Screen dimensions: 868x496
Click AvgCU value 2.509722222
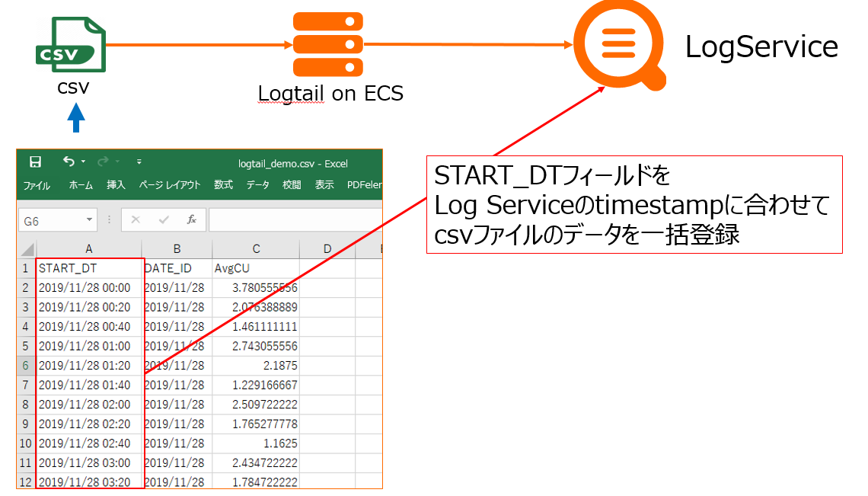pos(256,405)
